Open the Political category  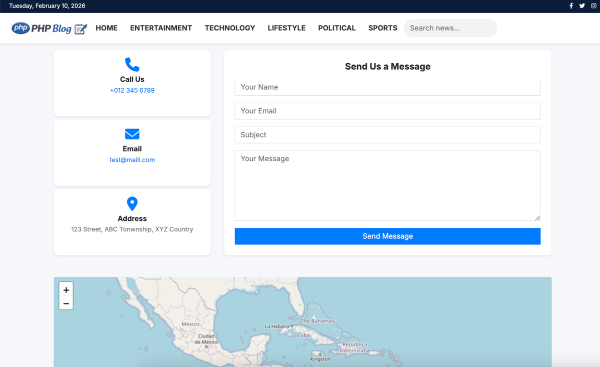click(x=337, y=28)
